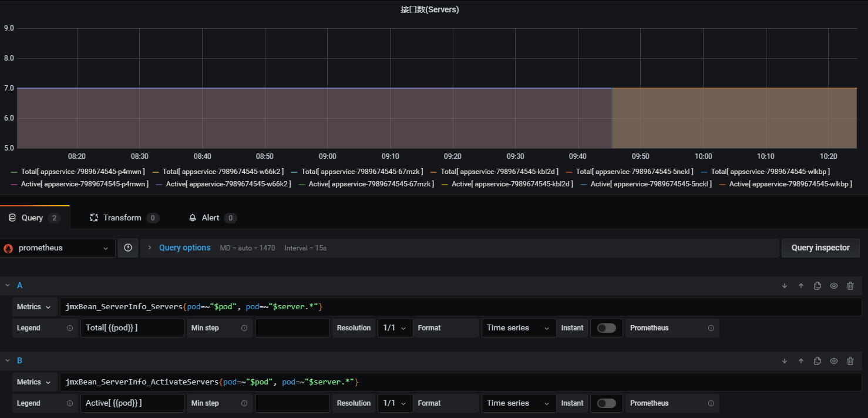Open the Query inspector
The image size is (868, 418).
(x=820, y=248)
